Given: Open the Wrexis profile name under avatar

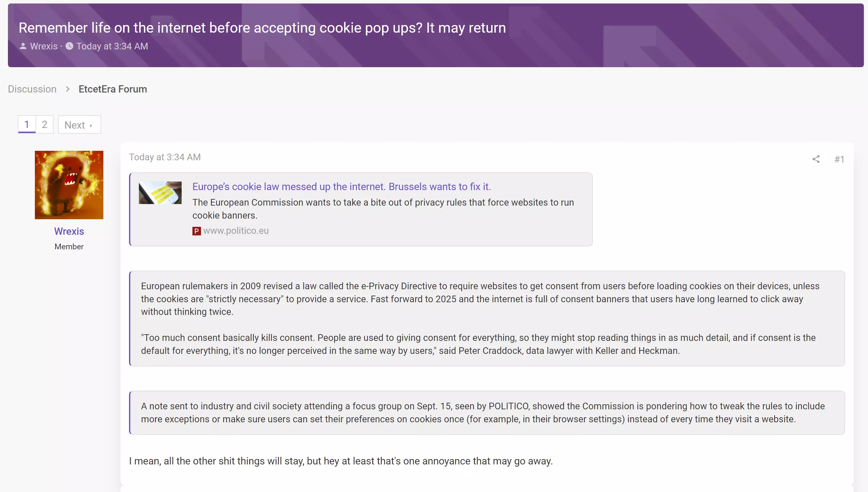Looking at the screenshot, I should pyautogui.click(x=69, y=231).
